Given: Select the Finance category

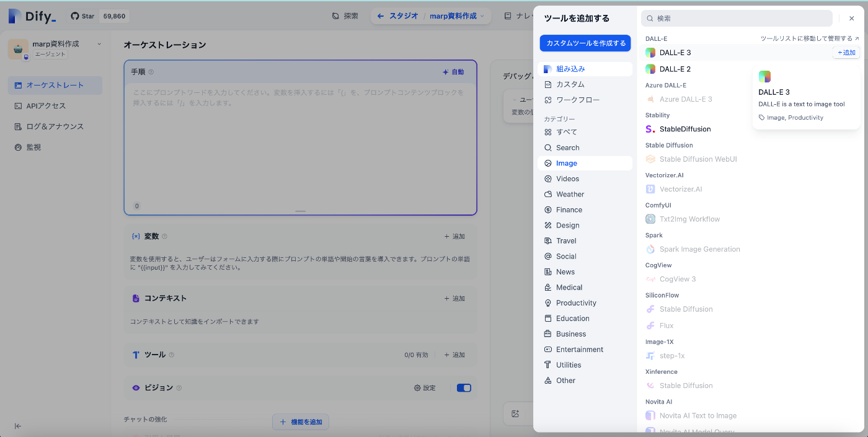Looking at the screenshot, I should click(x=585, y=210).
